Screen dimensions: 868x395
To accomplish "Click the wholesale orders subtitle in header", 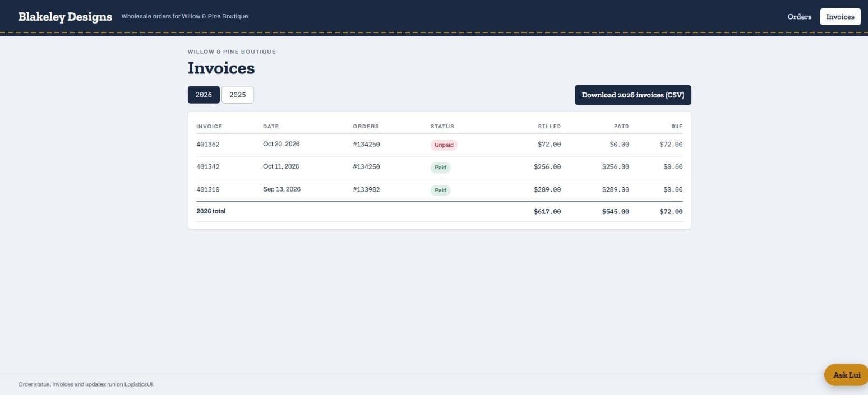I will tap(184, 17).
